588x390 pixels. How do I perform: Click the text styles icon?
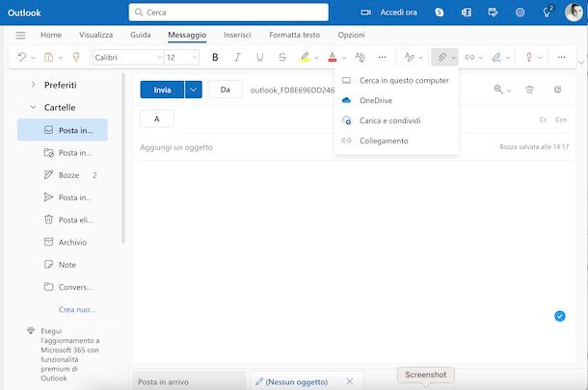(x=410, y=57)
